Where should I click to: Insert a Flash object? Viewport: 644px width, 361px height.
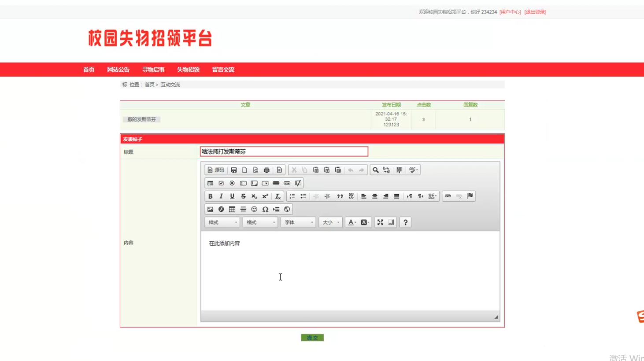(221, 210)
